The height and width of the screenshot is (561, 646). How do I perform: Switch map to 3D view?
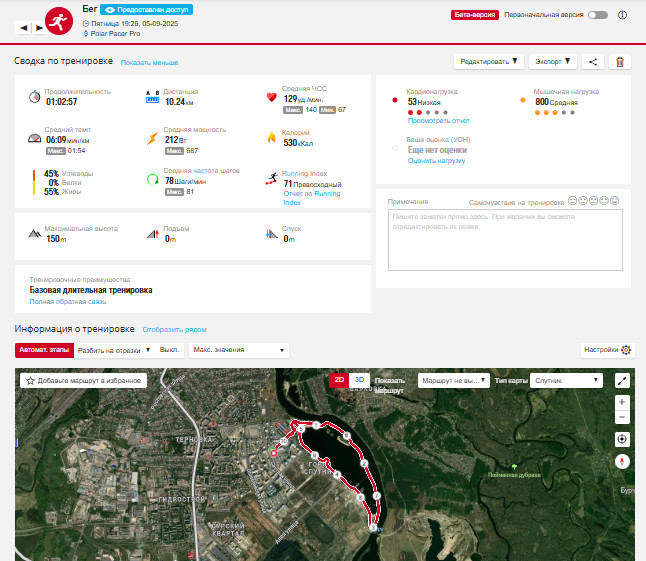(359, 380)
